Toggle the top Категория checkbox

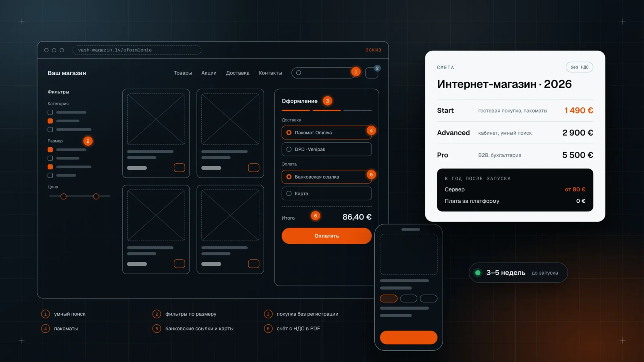point(50,113)
